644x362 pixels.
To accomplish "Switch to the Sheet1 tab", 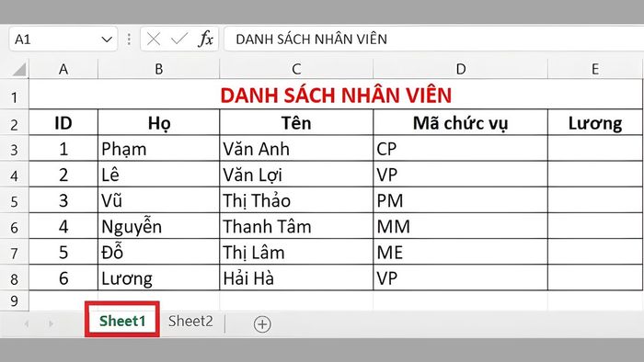I will click(122, 321).
